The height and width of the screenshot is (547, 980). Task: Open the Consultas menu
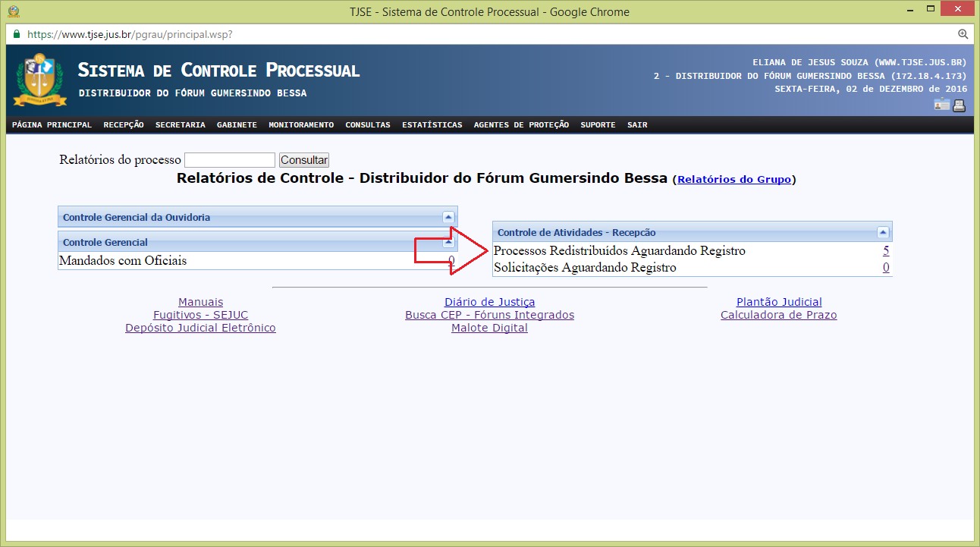coord(367,125)
